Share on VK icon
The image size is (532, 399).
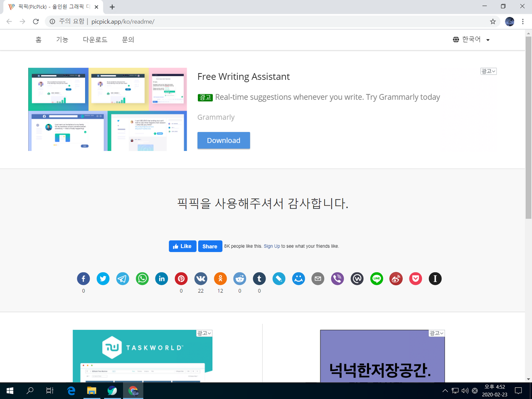[x=201, y=278]
